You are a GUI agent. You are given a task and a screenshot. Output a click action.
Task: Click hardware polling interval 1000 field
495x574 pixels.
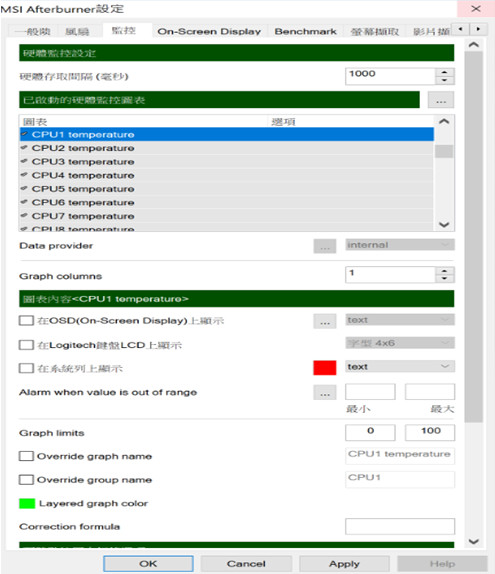tap(390, 76)
